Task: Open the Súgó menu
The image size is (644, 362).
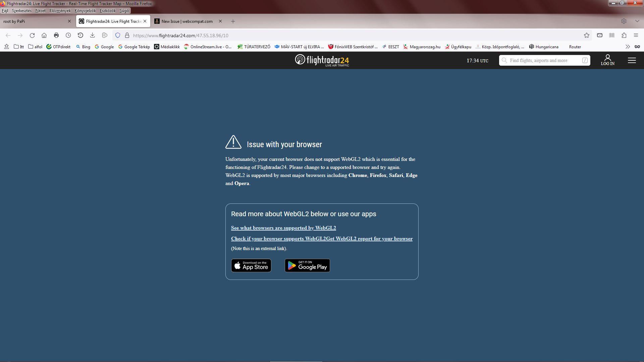Action: click(x=124, y=11)
